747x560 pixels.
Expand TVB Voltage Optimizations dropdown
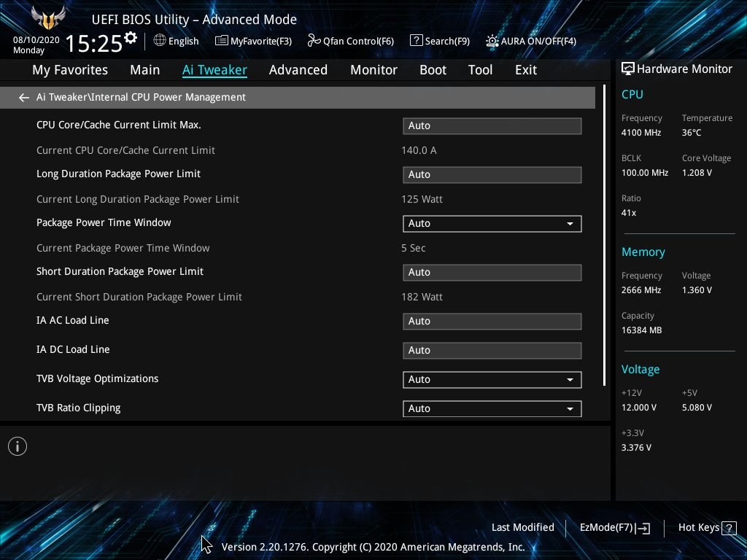click(492, 379)
